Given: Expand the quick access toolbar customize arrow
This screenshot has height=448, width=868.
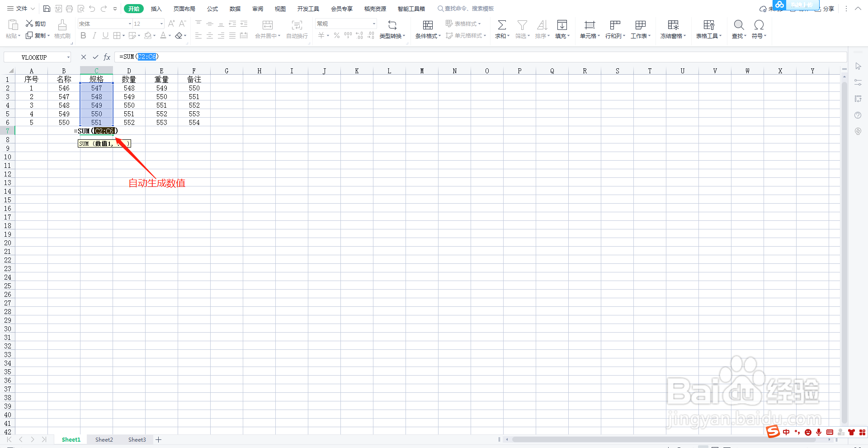Looking at the screenshot, I should click(115, 9).
